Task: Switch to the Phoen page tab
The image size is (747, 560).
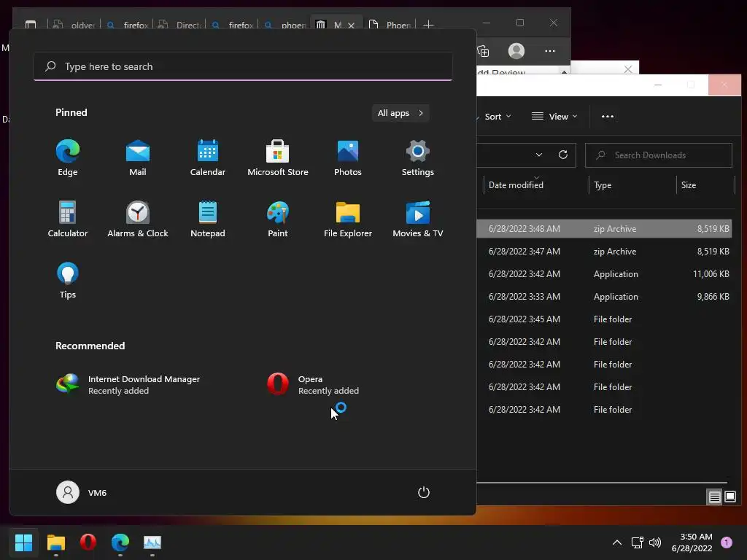Action: pos(390,25)
